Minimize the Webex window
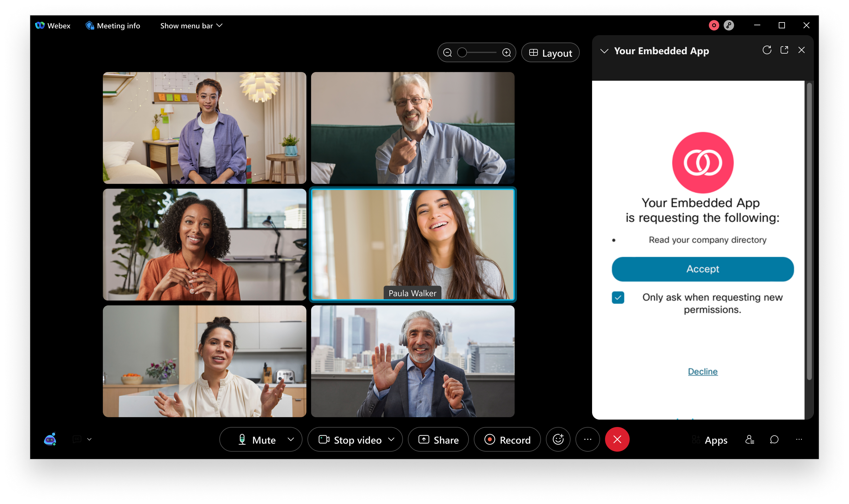The height and width of the screenshot is (504, 849). pos(757,25)
